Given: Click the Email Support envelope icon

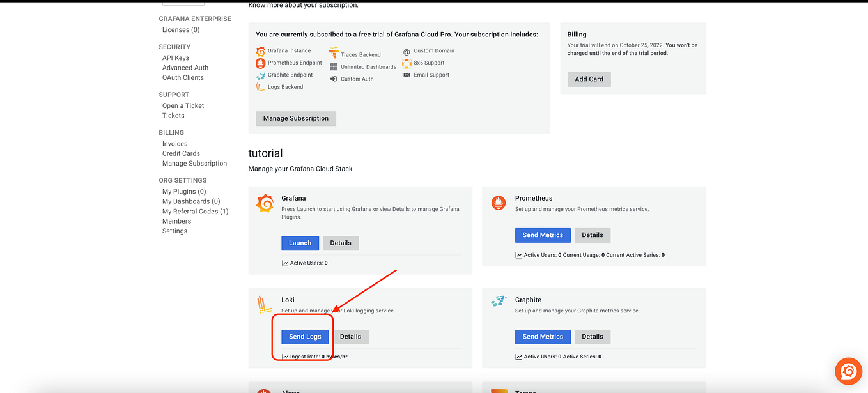Looking at the screenshot, I should (407, 74).
